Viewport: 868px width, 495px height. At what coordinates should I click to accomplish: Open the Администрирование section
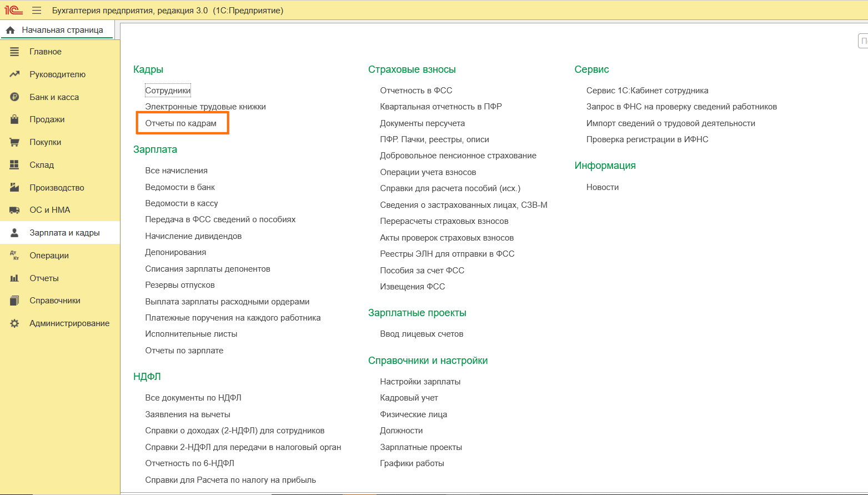pos(69,323)
